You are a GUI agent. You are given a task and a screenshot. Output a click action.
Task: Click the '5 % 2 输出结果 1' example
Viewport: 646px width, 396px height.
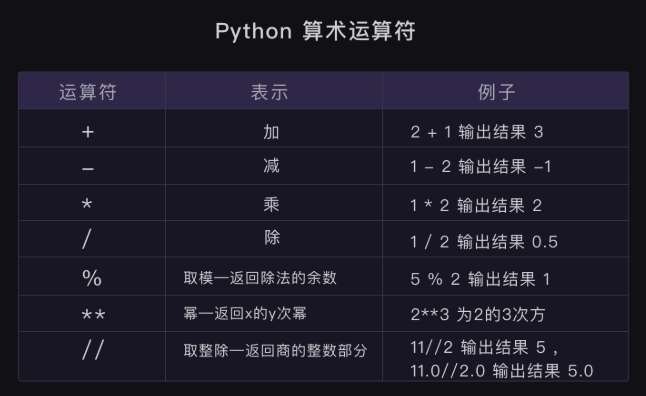(x=480, y=279)
